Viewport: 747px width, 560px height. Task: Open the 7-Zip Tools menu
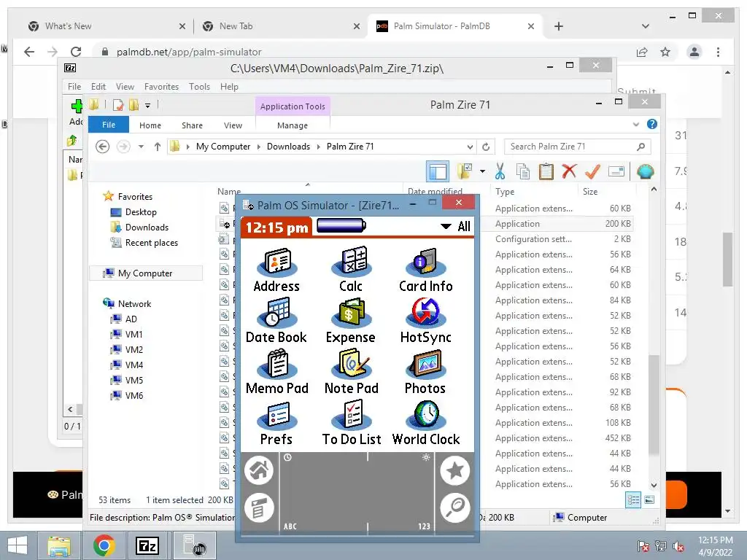coord(199,87)
